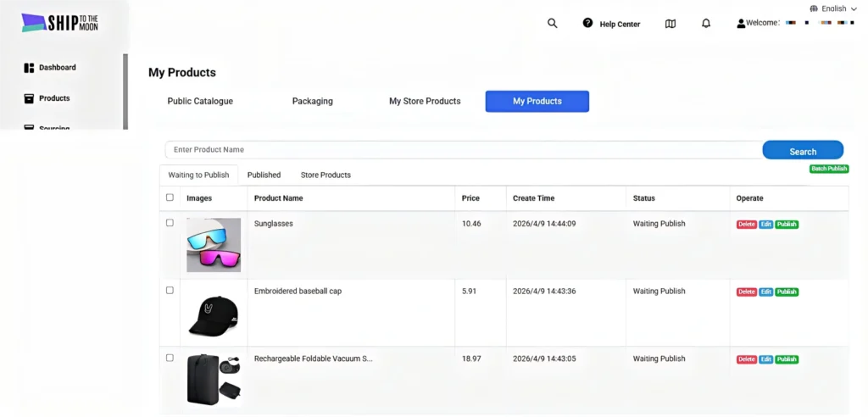This screenshot has width=868, height=417.
Task: Click the green Batch Publish button
Action: pos(829,169)
